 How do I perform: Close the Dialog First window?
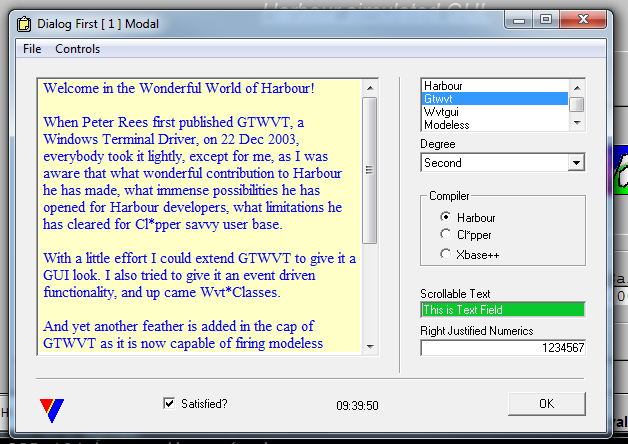click(583, 19)
